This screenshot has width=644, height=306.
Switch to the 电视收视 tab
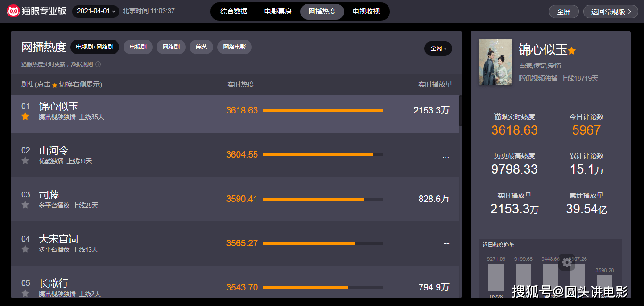tap(366, 11)
